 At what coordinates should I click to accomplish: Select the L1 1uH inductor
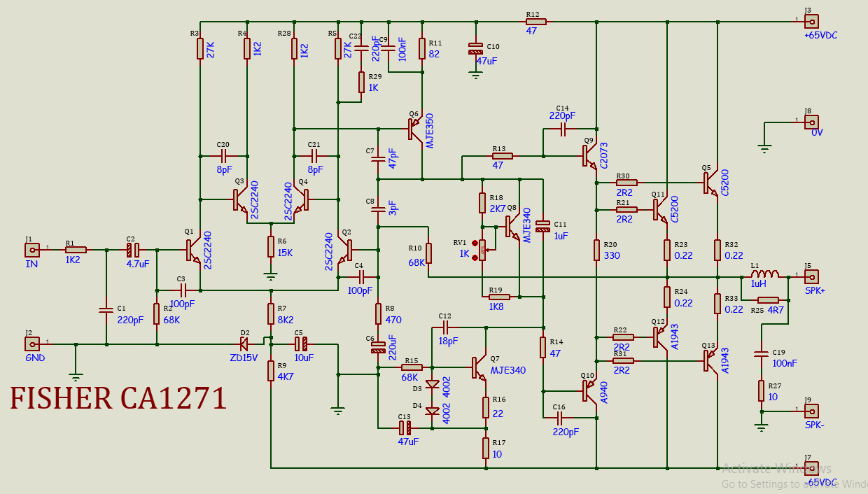tap(764, 275)
